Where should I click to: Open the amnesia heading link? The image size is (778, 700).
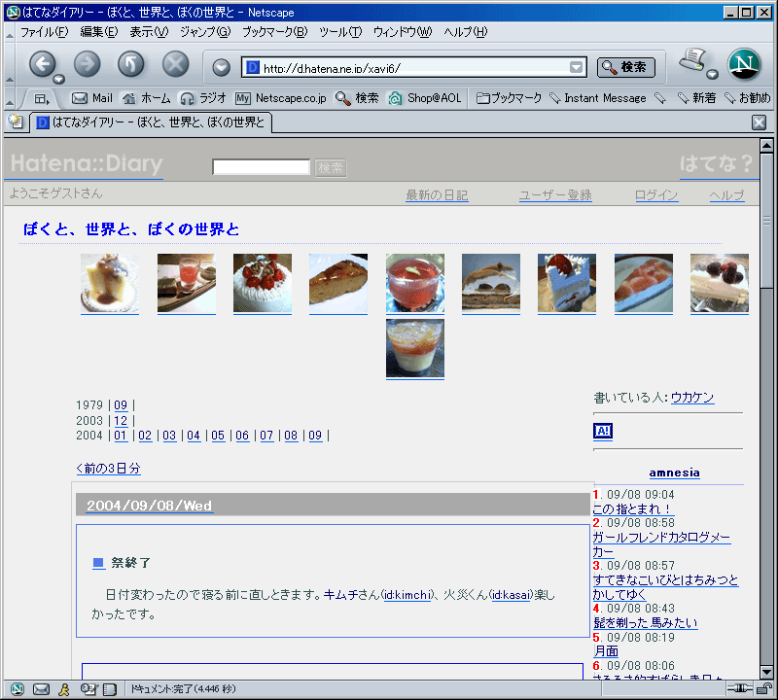coord(674,472)
